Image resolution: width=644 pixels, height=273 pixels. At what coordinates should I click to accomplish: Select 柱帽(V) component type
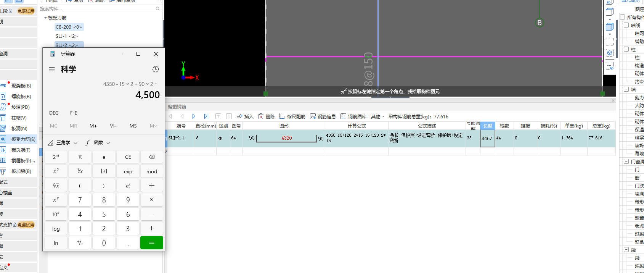18,118
